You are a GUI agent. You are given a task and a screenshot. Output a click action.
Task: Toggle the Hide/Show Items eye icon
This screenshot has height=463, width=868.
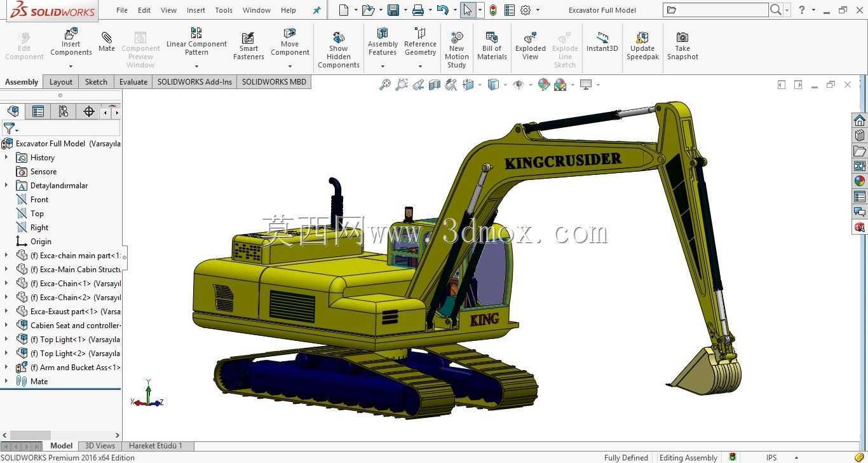pos(518,85)
